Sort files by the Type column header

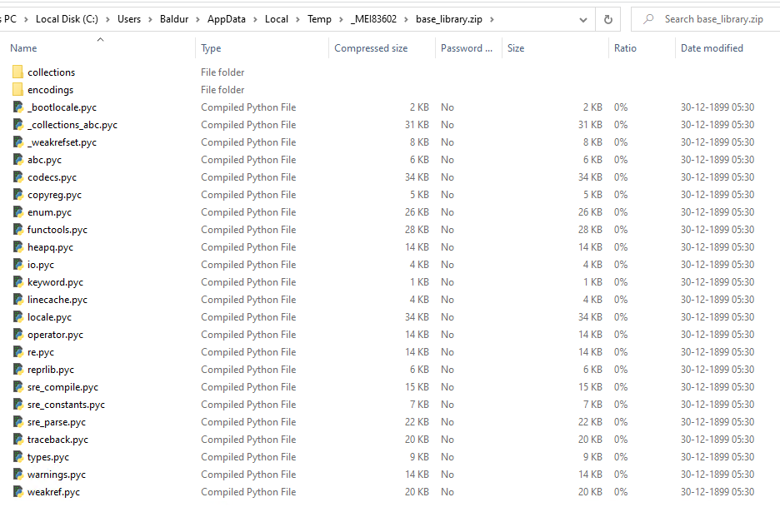(x=212, y=48)
